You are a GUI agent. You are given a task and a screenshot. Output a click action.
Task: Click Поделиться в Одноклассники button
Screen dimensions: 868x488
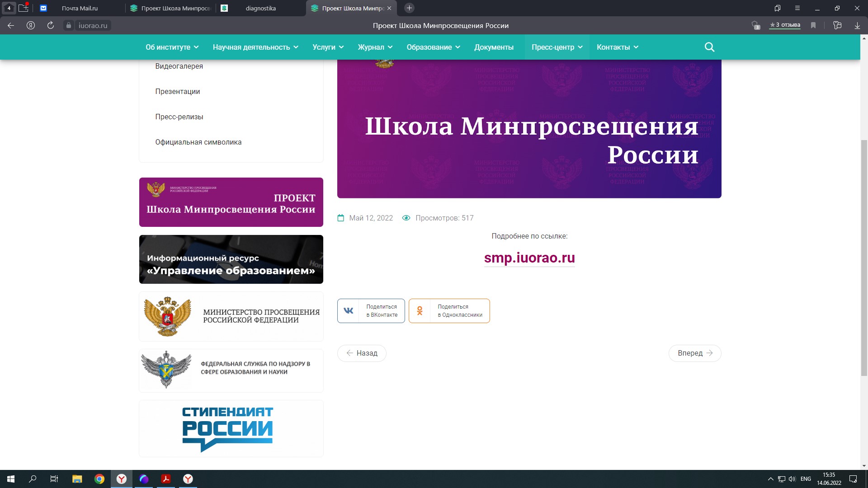tap(449, 311)
